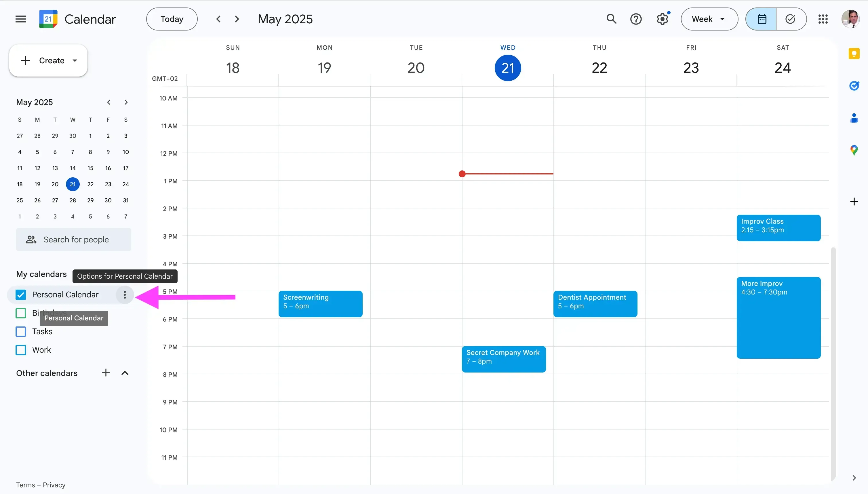Image resolution: width=868 pixels, height=494 pixels.
Task: Open the Help icon
Action: click(636, 19)
